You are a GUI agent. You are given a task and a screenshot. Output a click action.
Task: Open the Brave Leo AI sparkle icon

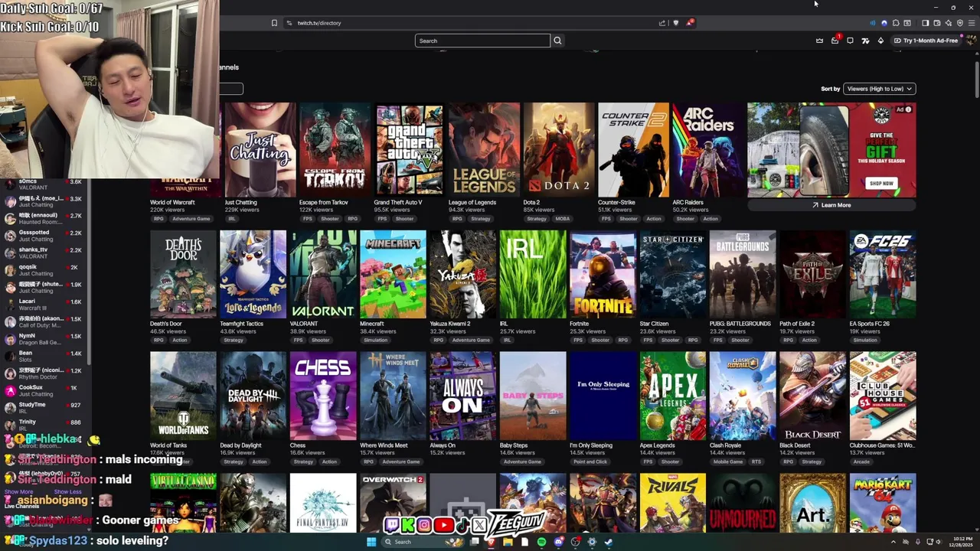coord(949,23)
